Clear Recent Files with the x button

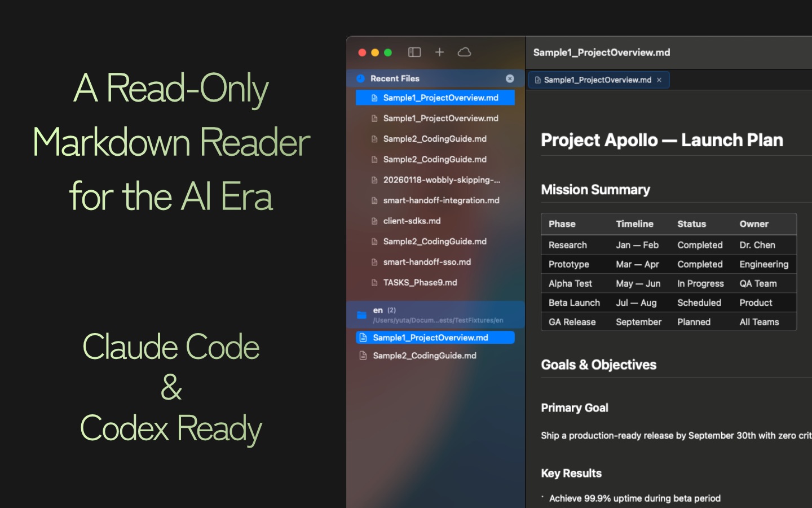[510, 78]
